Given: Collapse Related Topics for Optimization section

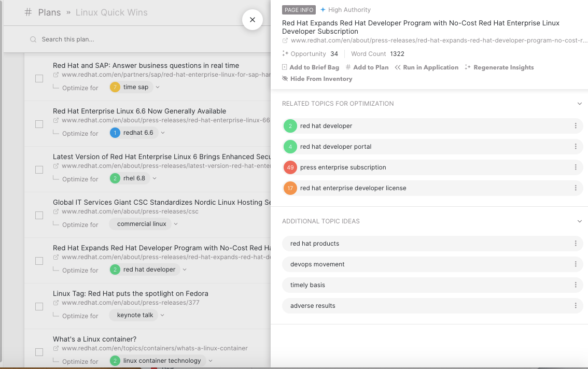Looking at the screenshot, I should [580, 104].
